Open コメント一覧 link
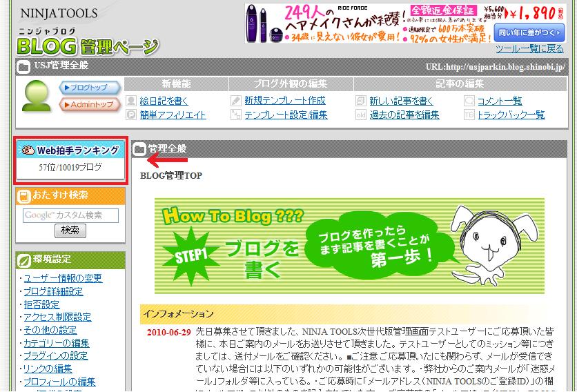577x392 pixels. [500, 101]
